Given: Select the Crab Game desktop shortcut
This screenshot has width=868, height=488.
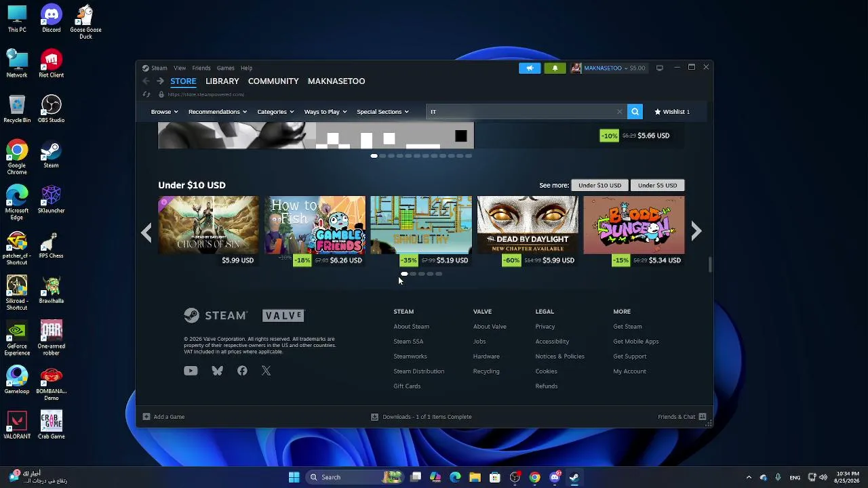Looking at the screenshot, I should 51,426.
